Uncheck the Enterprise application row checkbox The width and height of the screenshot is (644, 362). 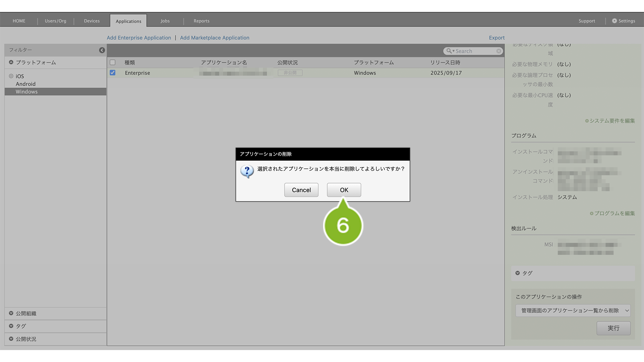point(113,73)
